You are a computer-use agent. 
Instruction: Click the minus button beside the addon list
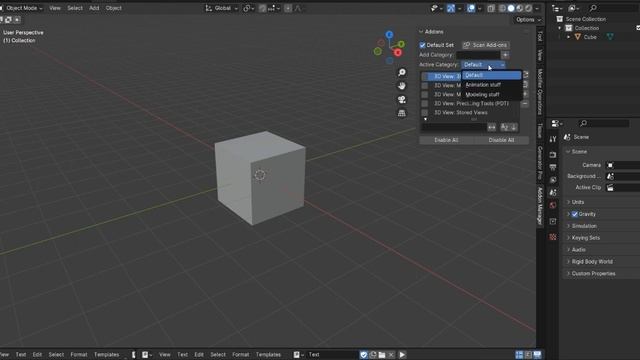[x=525, y=104]
